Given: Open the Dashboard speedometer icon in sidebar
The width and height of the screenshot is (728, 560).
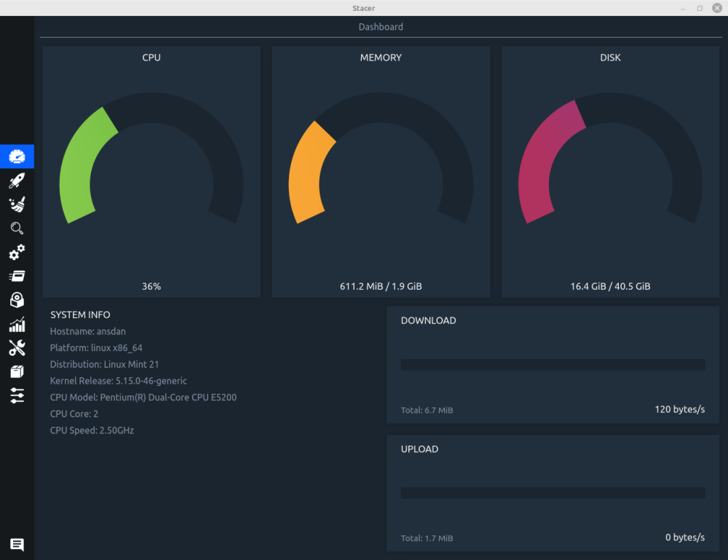Looking at the screenshot, I should (x=17, y=157).
